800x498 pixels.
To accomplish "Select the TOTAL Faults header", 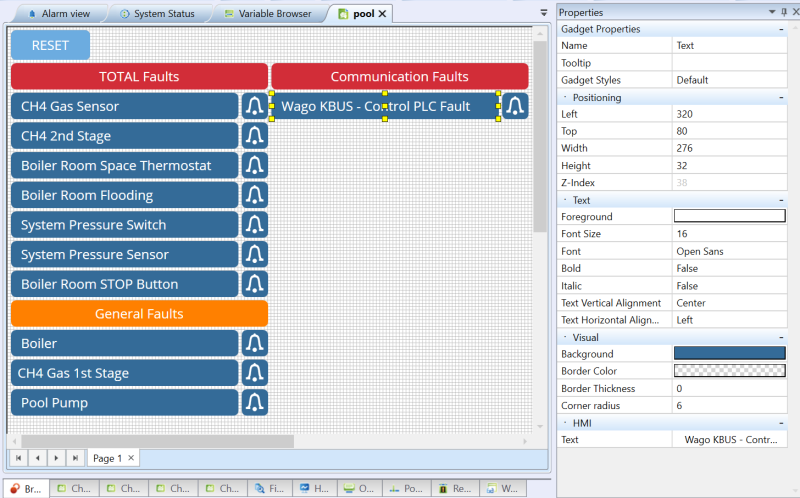I will tap(139, 77).
